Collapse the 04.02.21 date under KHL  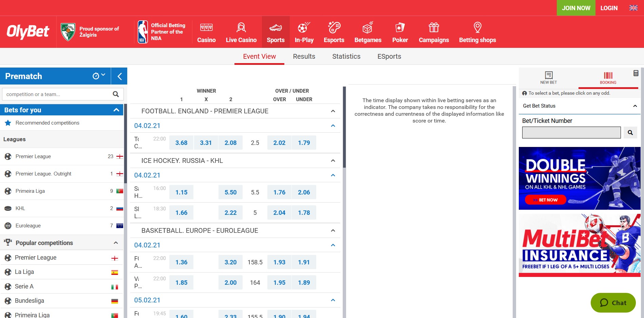pyautogui.click(x=333, y=175)
